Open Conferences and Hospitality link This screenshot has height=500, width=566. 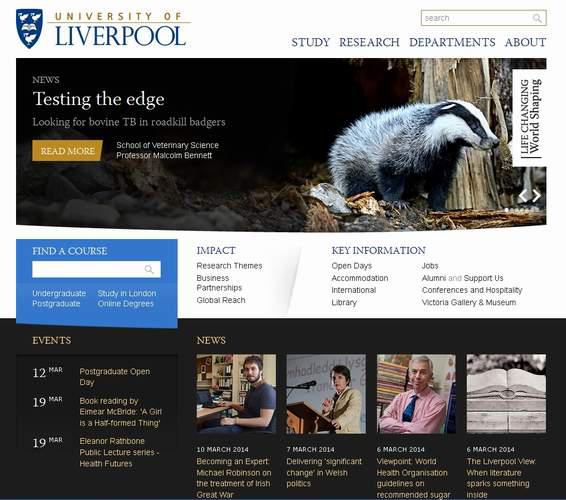coord(472,290)
